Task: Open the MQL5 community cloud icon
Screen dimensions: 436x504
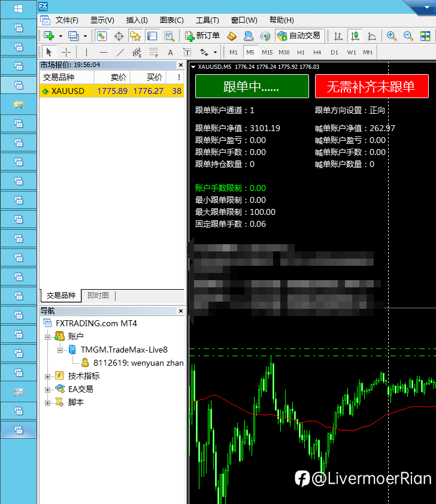Action: click(x=248, y=36)
